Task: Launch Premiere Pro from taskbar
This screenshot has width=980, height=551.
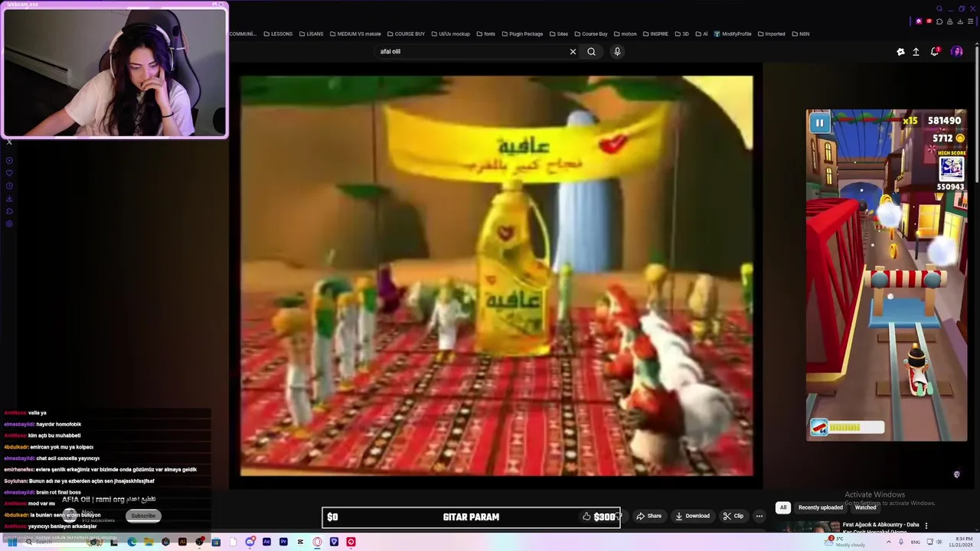Action: click(283, 542)
